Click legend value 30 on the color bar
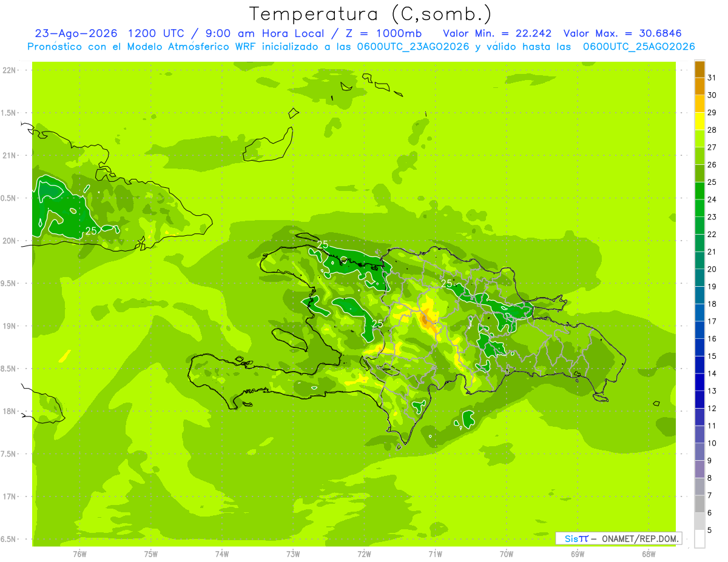728x562 pixels. pos(712,95)
